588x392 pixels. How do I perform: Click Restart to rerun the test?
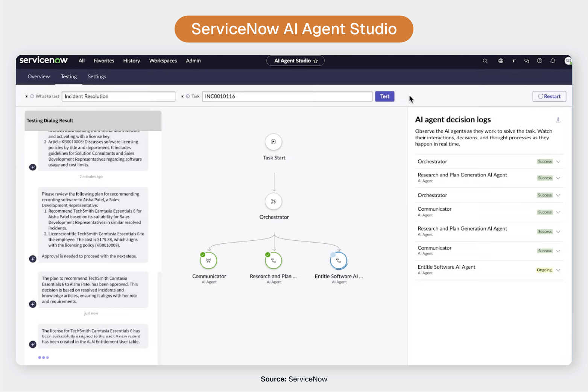click(549, 96)
